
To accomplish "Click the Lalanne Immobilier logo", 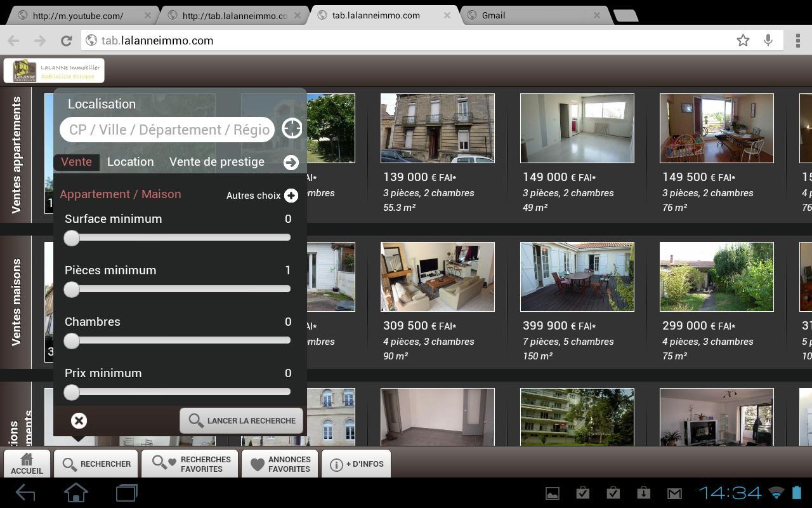I will [54, 70].
